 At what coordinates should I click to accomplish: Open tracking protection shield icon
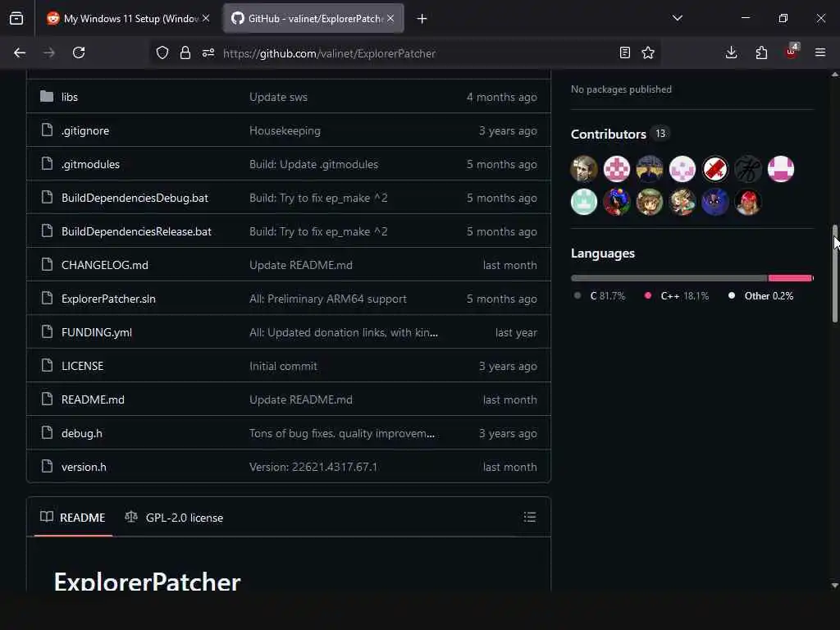click(x=162, y=53)
